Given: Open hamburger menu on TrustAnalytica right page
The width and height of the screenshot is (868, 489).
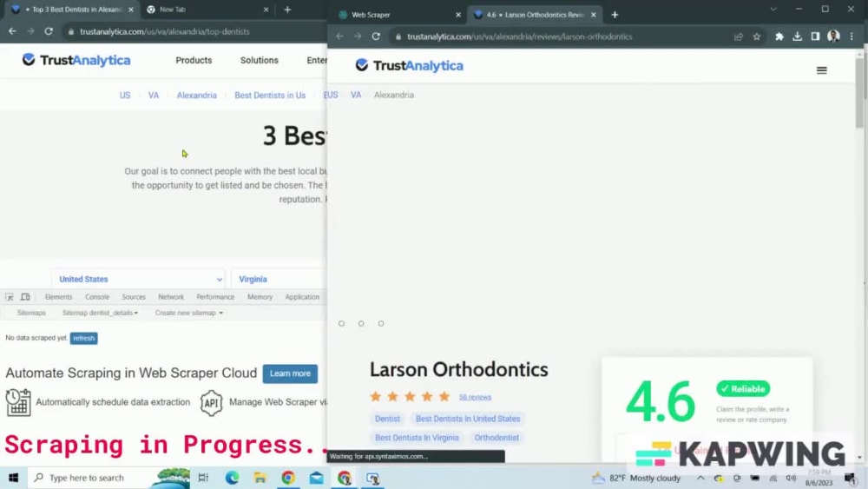Looking at the screenshot, I should (x=821, y=70).
